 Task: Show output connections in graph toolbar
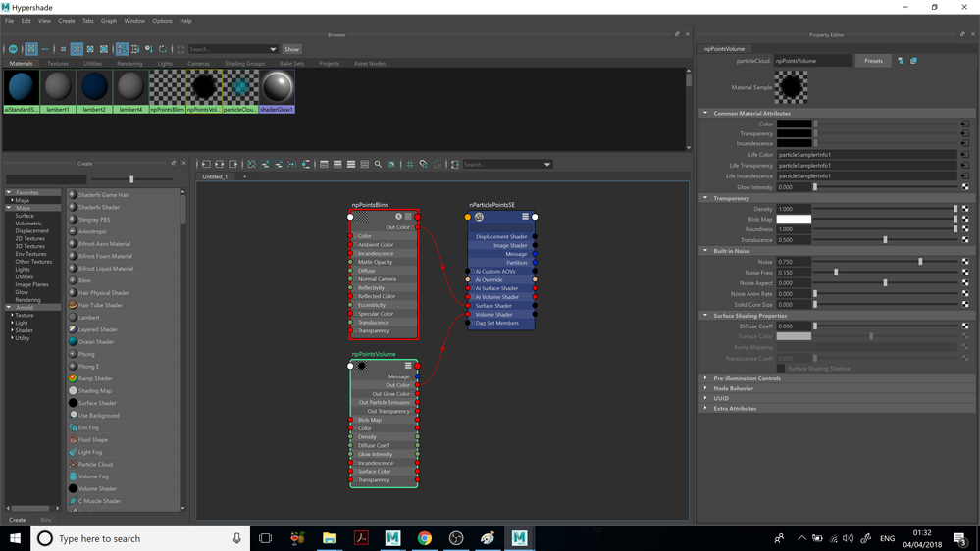click(233, 165)
